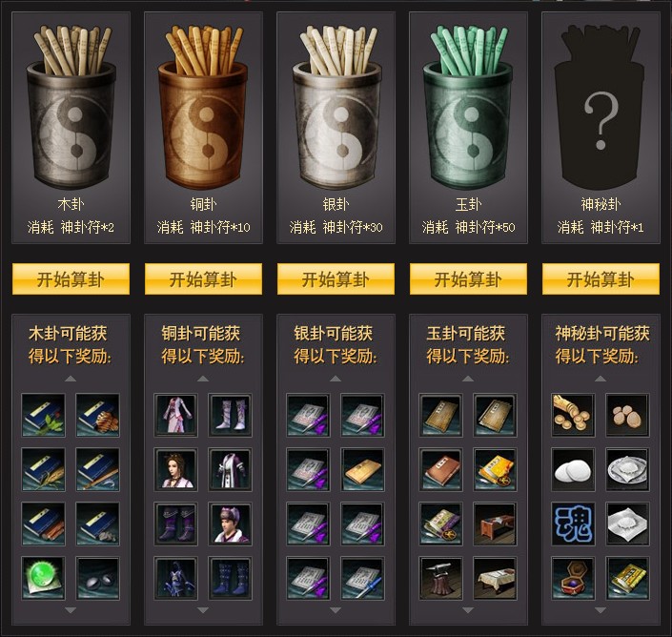Select the female character portrait reward
This screenshot has height=637, width=672.
pos(175,470)
